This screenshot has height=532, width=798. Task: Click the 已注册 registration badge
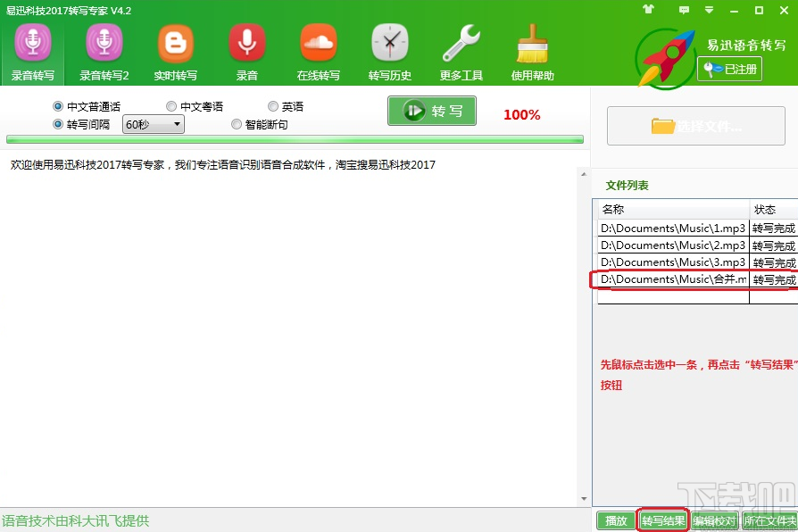tap(730, 70)
